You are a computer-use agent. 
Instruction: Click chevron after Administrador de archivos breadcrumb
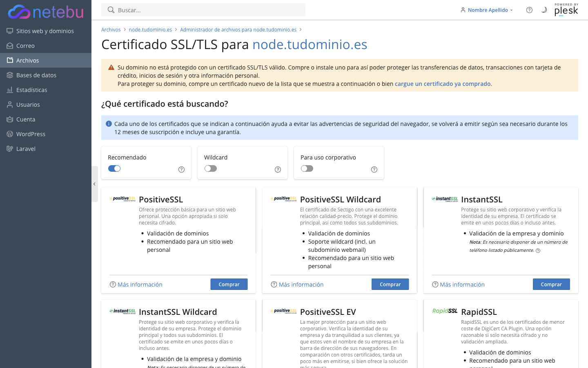pyautogui.click(x=301, y=29)
